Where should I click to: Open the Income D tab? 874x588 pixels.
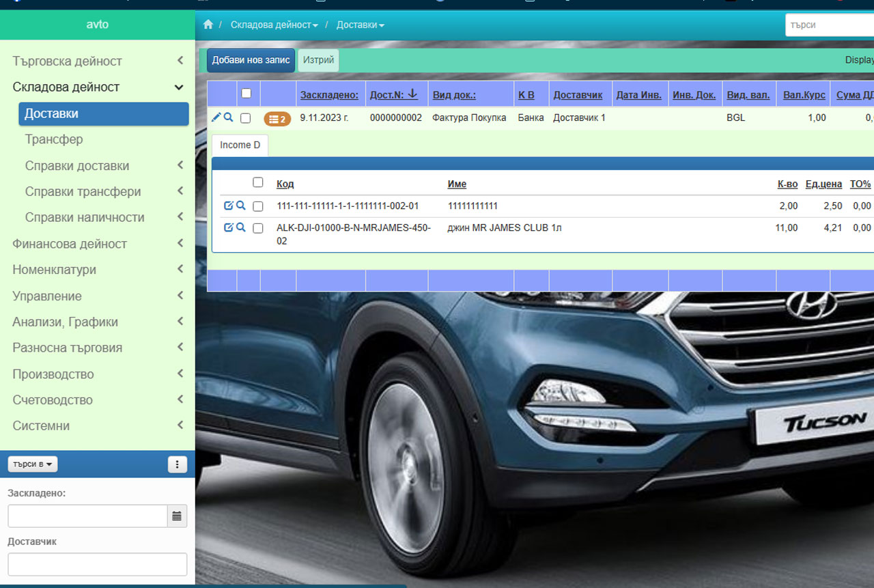(240, 145)
